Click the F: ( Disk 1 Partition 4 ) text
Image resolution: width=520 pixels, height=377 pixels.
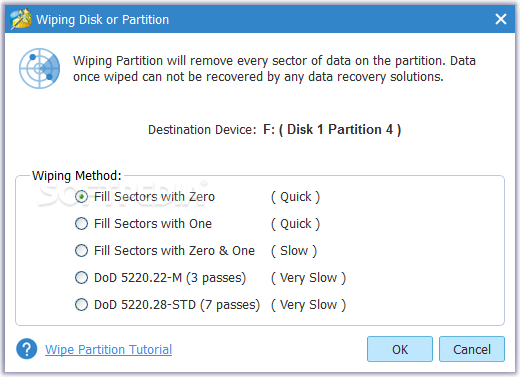pyautogui.click(x=332, y=130)
